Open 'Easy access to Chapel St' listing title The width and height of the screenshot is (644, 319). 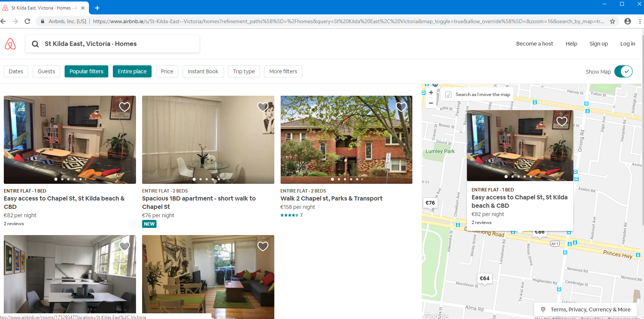pyautogui.click(x=64, y=202)
